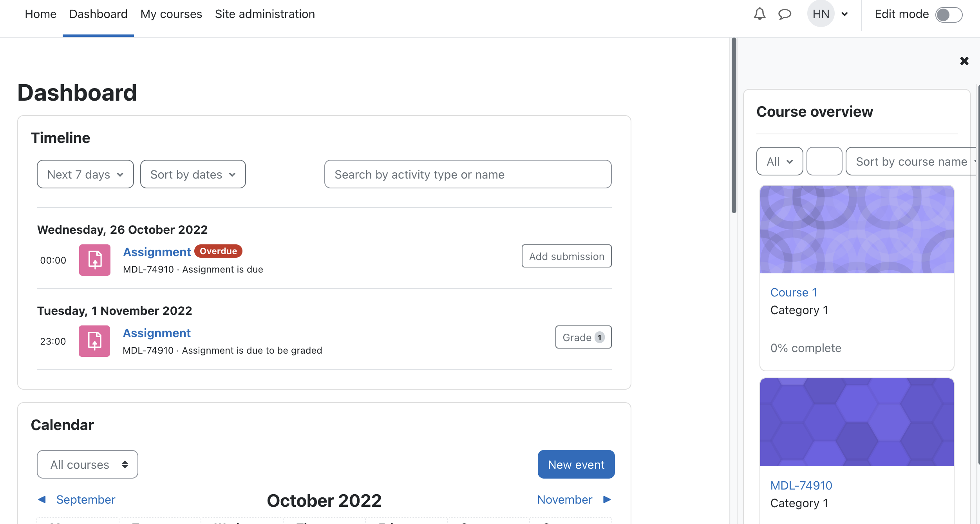Click the 1 November Assignment pink icon
Image resolution: width=980 pixels, height=524 pixels.
coord(94,341)
